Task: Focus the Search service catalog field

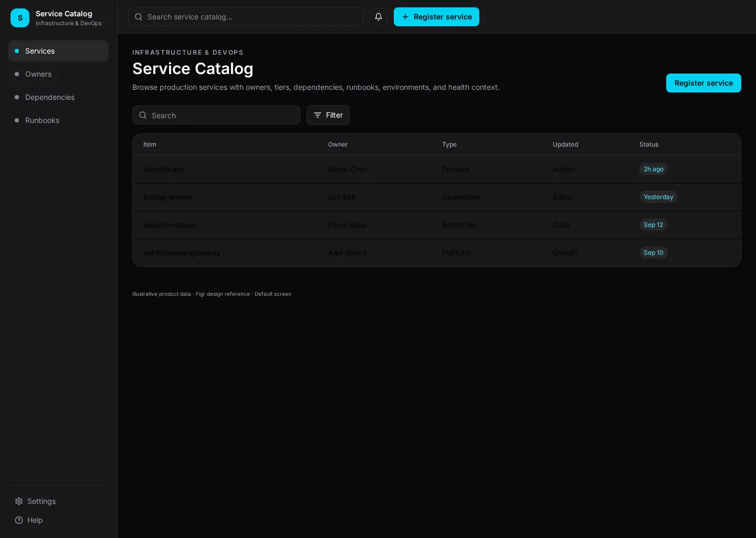Action: click(x=246, y=17)
